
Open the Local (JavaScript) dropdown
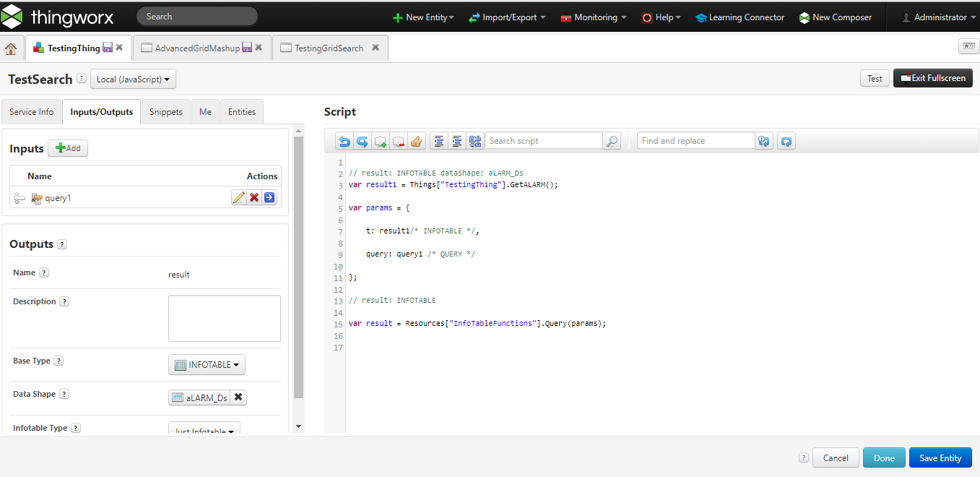click(133, 79)
